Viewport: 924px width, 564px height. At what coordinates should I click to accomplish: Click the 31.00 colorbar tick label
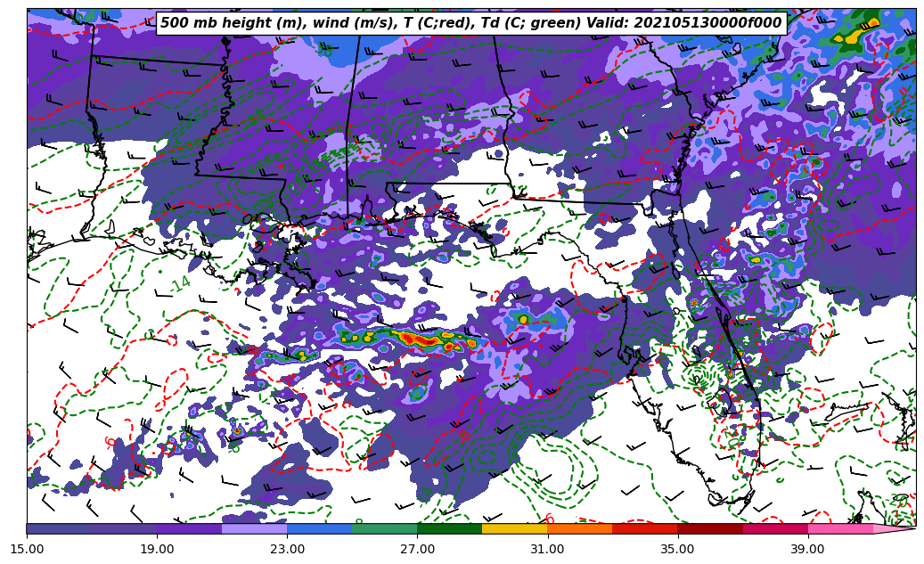click(x=547, y=549)
